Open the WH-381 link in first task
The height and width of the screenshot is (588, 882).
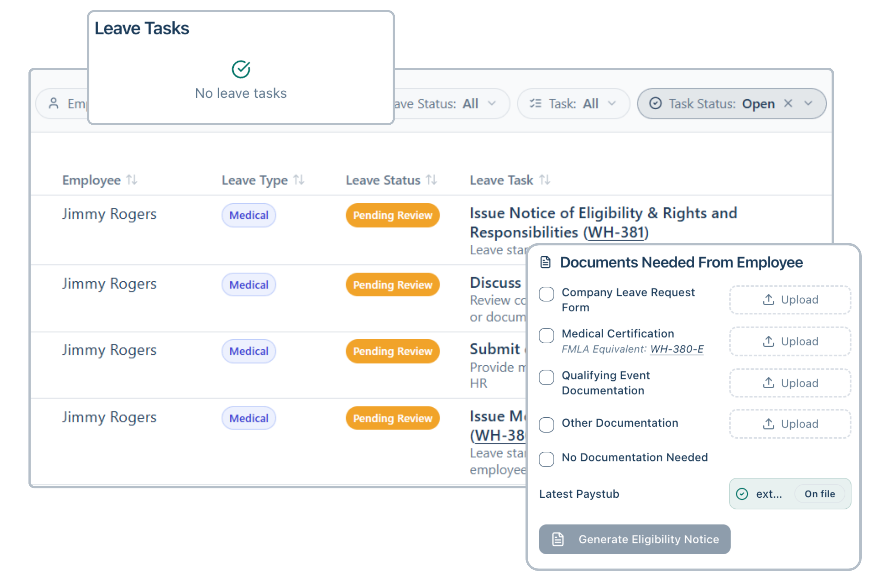click(616, 232)
